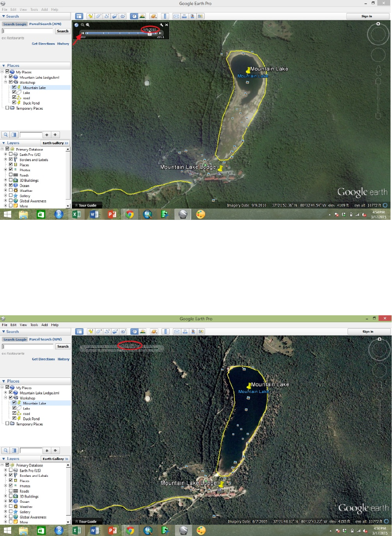Expand Mountain Lake Lodge.kml in 2010 window Places
This screenshot has height=536, width=392.
pos(5,77)
